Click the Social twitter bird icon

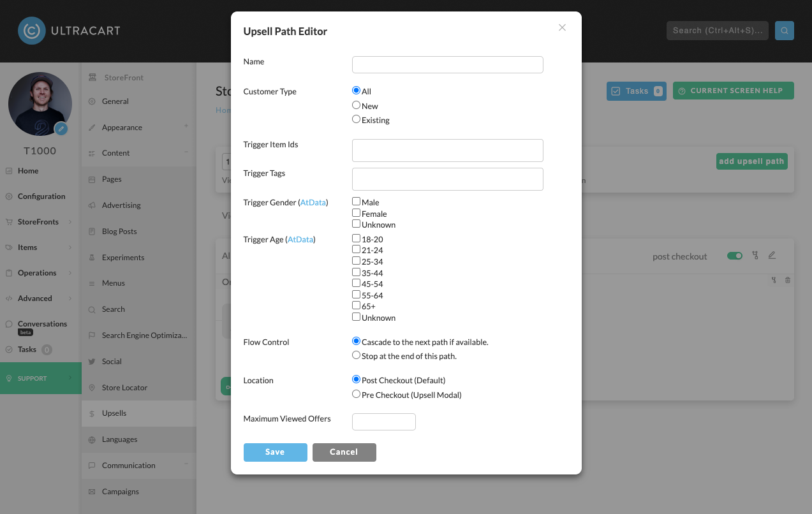click(x=92, y=362)
